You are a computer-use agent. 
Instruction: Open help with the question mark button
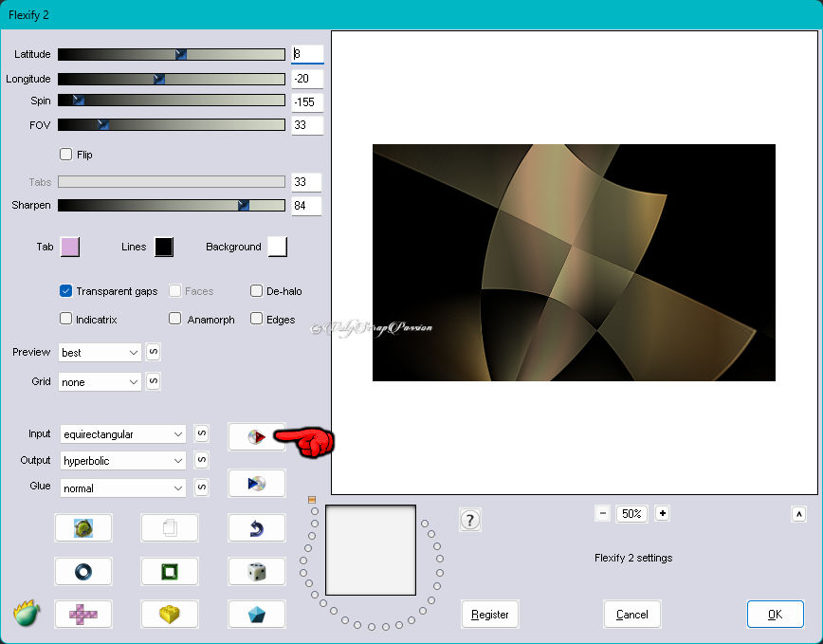tap(470, 520)
